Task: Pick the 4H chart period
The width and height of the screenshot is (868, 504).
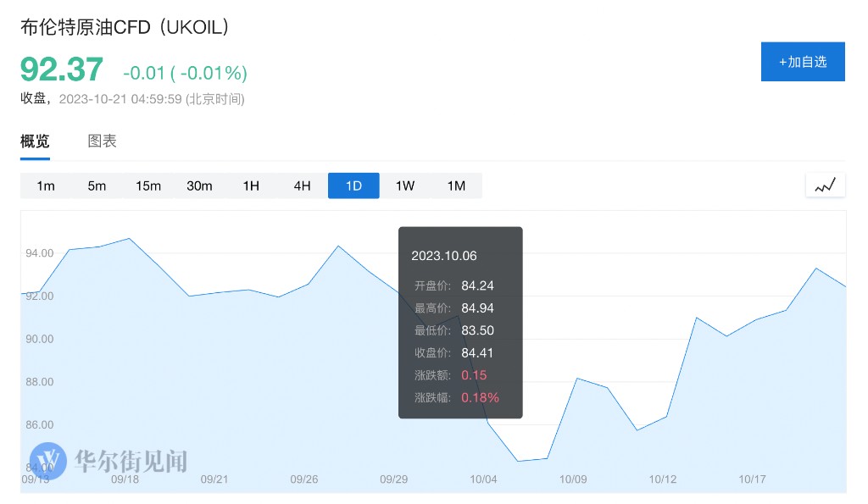Action: click(302, 186)
